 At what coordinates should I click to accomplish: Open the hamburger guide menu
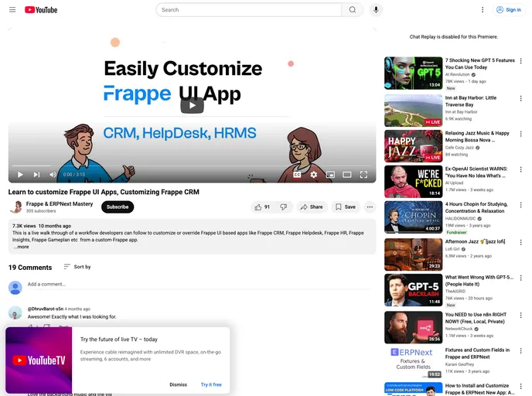[12, 9]
